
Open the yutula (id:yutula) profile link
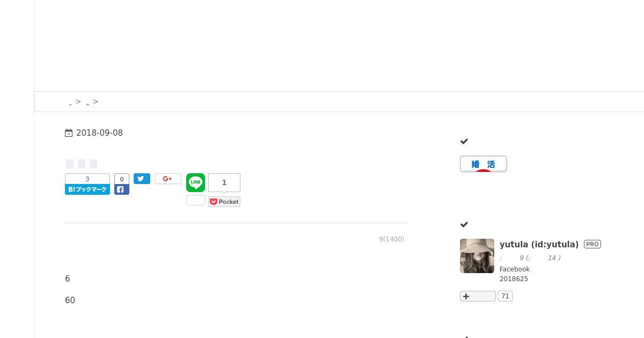539,245
